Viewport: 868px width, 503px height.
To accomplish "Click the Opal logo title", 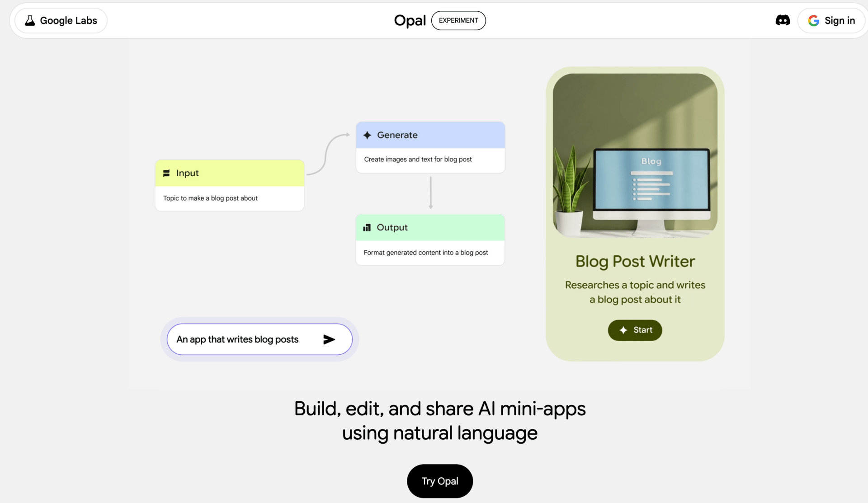I will (x=410, y=20).
